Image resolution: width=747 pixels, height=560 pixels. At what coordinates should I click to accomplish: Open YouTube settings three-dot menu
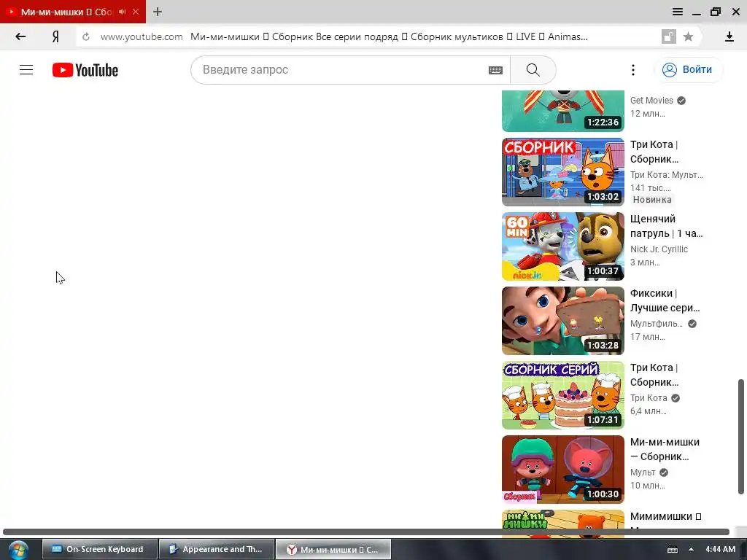(633, 70)
